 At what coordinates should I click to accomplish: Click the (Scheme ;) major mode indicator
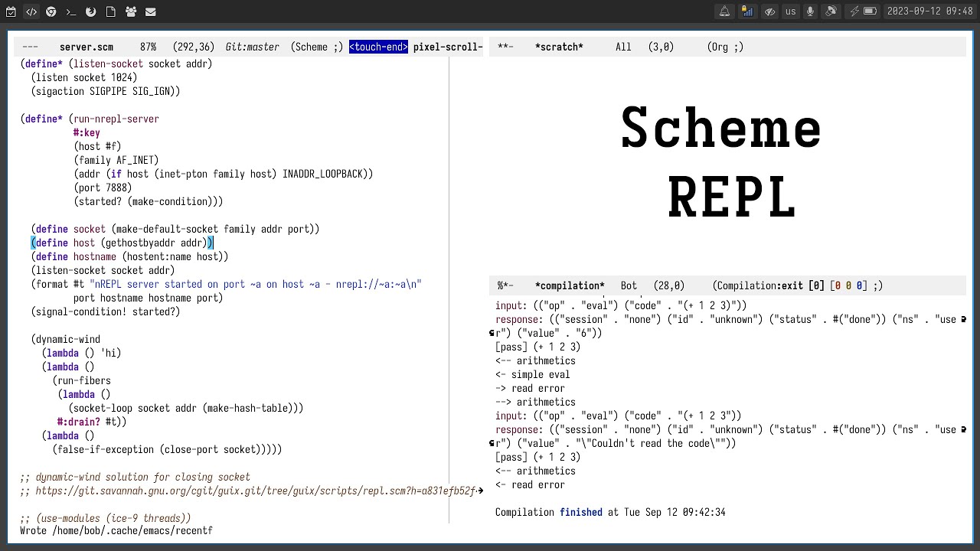(317, 47)
